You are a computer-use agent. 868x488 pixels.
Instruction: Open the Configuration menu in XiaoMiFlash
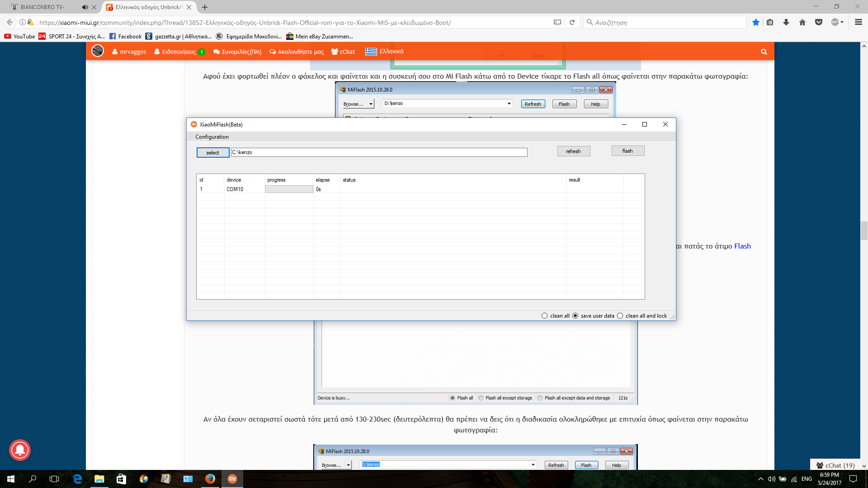[212, 137]
